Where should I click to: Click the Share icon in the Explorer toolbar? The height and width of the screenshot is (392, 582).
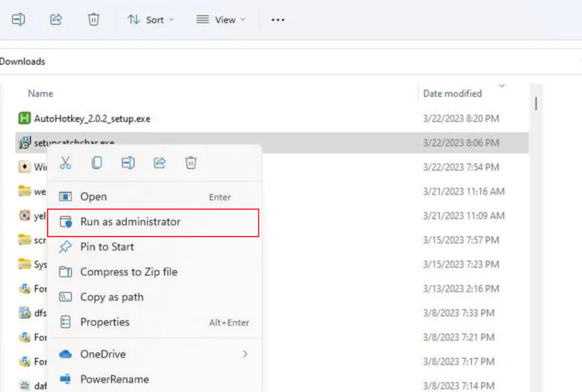pos(56,20)
